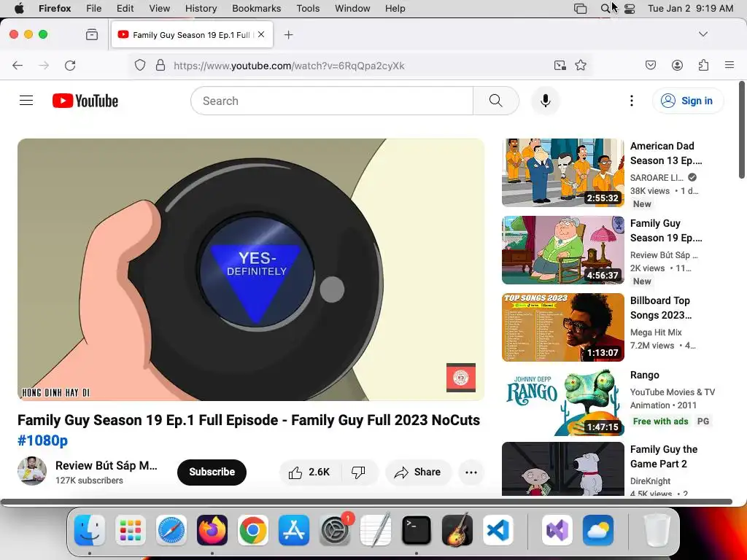747x560 pixels.
Task: Open the Rango movie thumbnail
Action: (563, 402)
